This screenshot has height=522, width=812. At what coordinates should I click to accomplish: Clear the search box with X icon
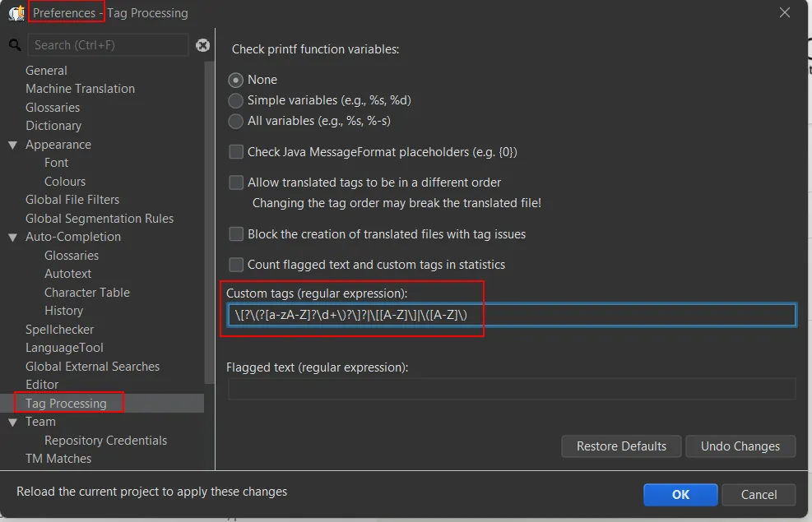[x=202, y=45]
